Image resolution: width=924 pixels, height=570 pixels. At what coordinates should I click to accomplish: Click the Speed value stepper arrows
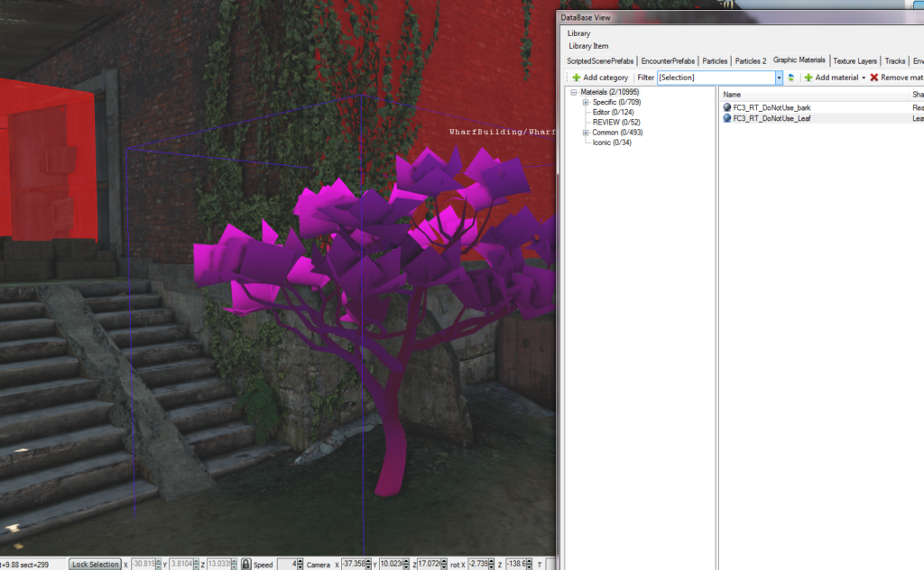300,564
